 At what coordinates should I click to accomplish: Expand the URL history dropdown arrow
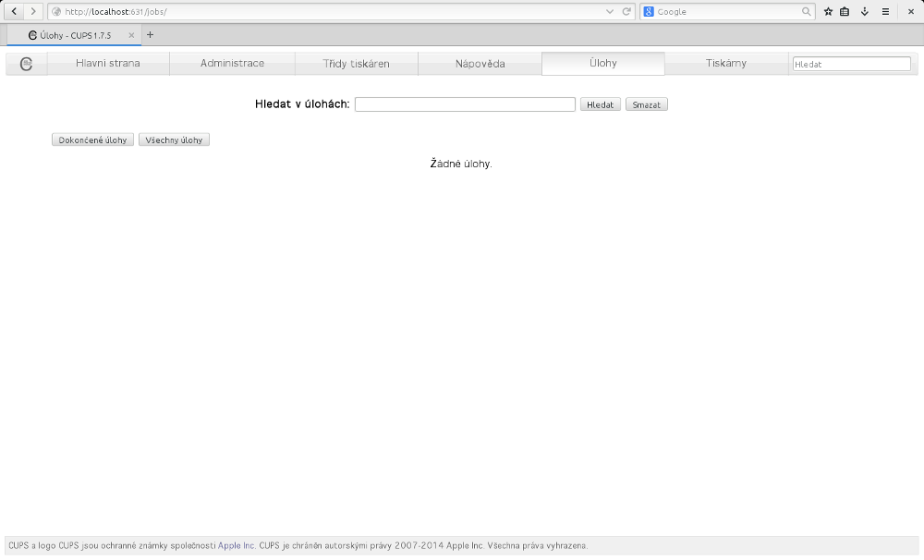(610, 11)
